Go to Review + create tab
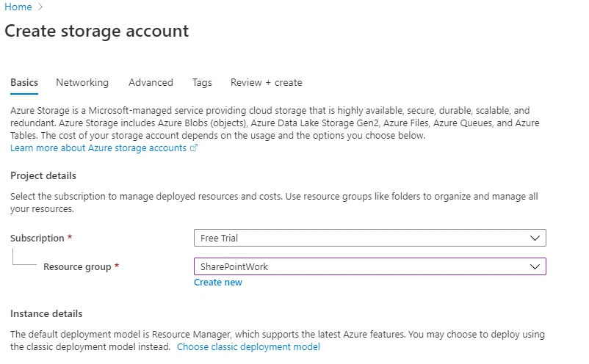This screenshot has height=364, width=589. [267, 82]
